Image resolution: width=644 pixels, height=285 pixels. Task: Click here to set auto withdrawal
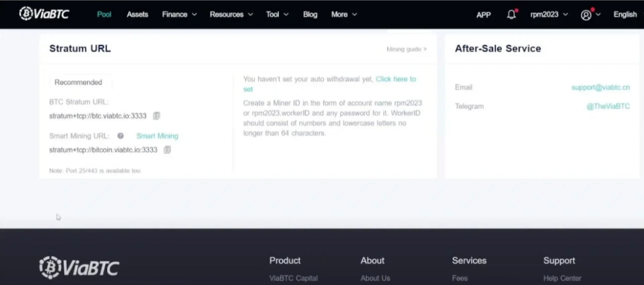pos(395,79)
